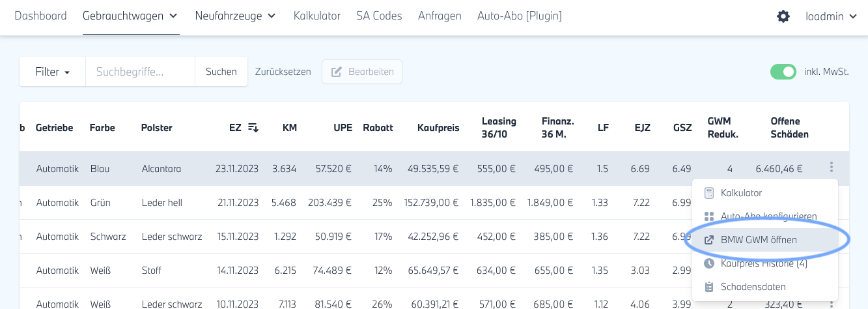This screenshot has width=868, height=309.
Task: Open the settings gear icon
Action: click(x=783, y=16)
